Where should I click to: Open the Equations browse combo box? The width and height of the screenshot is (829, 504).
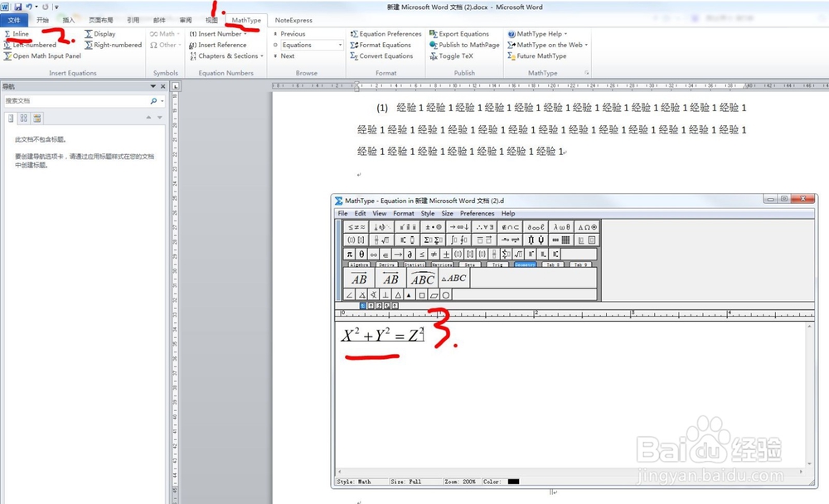pyautogui.click(x=312, y=45)
